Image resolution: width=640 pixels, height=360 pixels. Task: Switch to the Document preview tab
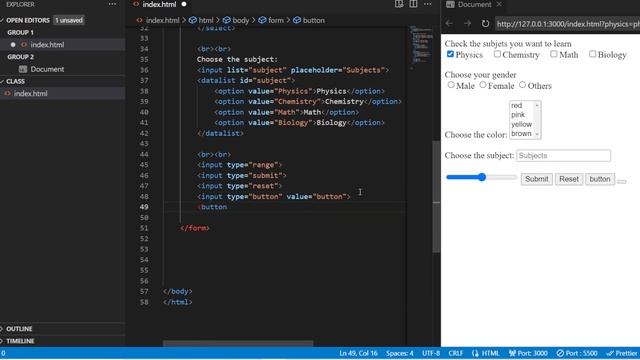[x=474, y=4]
